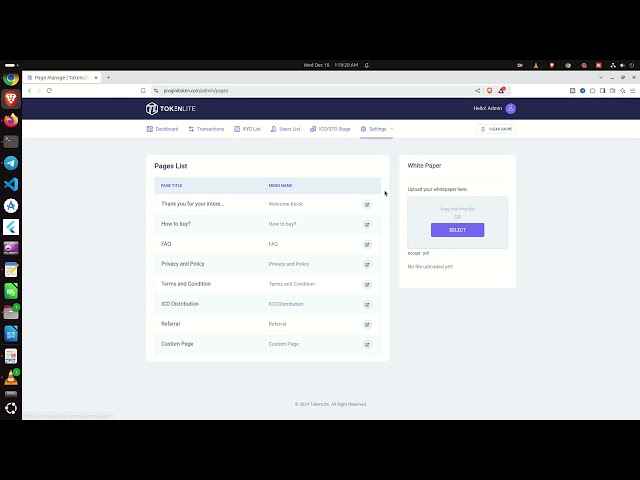Open editor for ICO Distribution row
This screenshot has width=640, height=480.
coord(367,304)
